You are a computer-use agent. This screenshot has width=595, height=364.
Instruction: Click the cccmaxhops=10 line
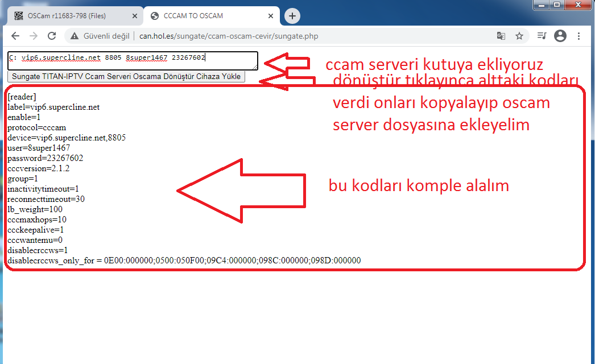tap(37, 220)
